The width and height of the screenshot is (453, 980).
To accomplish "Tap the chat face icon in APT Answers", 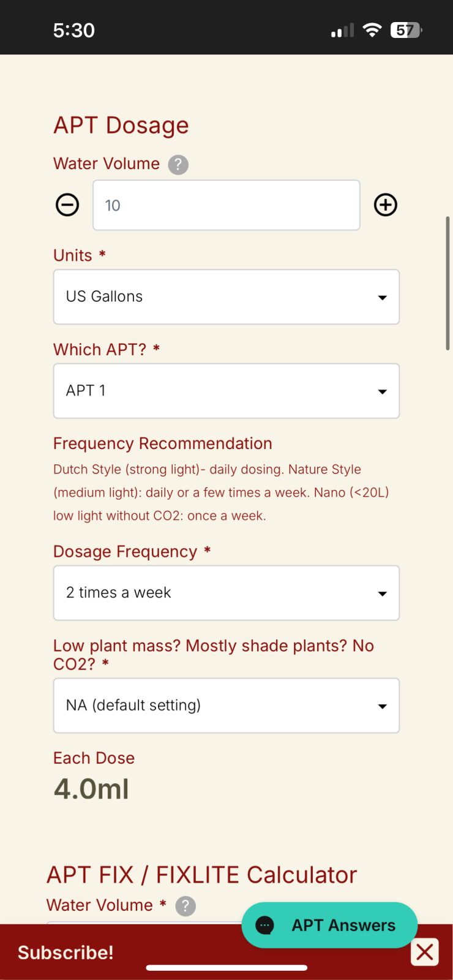I will (265, 925).
